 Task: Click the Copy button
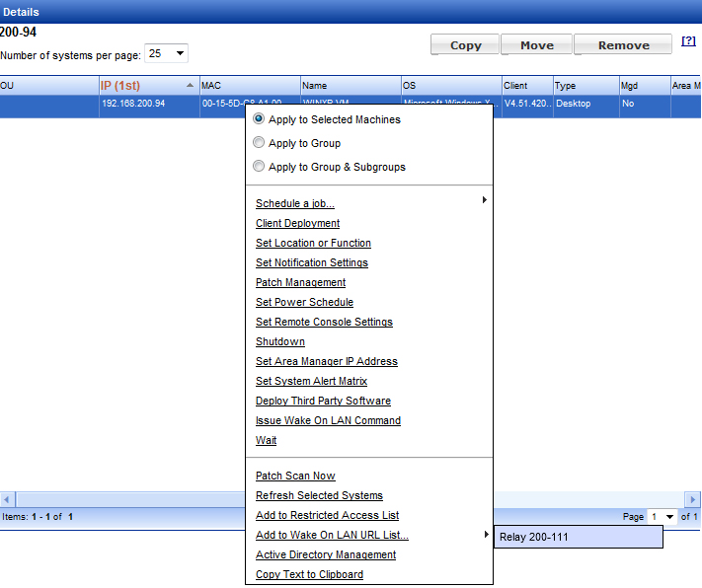click(x=465, y=45)
